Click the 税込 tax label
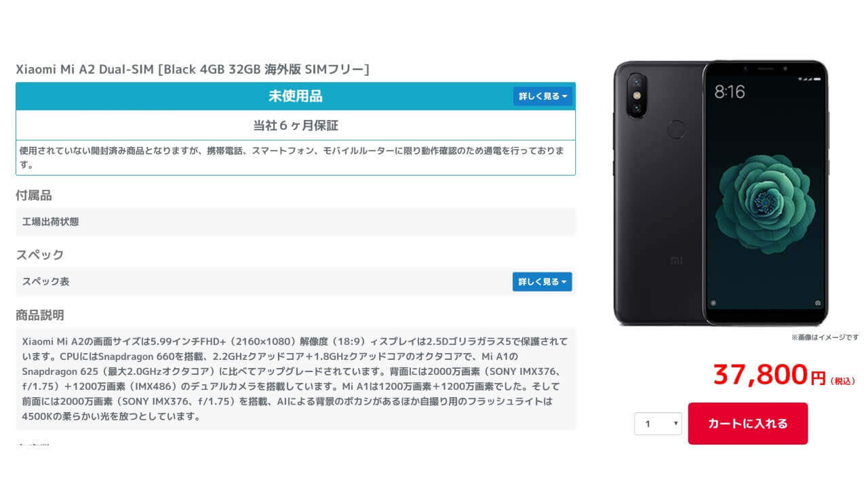The width and height of the screenshot is (868, 488). point(845,382)
